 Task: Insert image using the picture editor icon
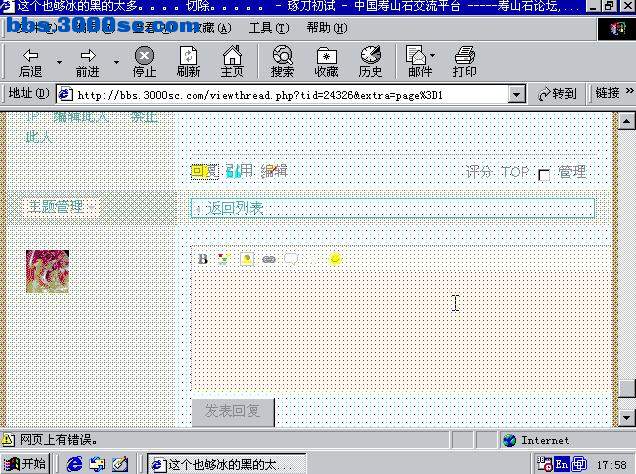pyautogui.click(x=247, y=259)
